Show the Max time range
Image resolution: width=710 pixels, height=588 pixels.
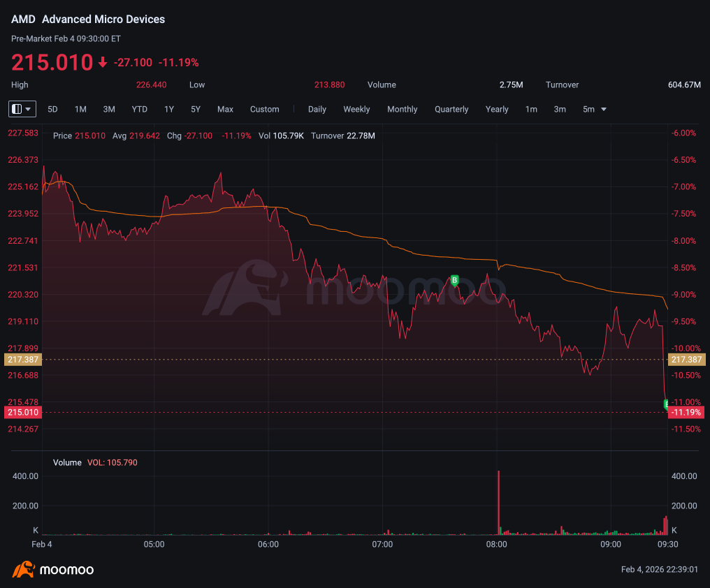(x=225, y=110)
